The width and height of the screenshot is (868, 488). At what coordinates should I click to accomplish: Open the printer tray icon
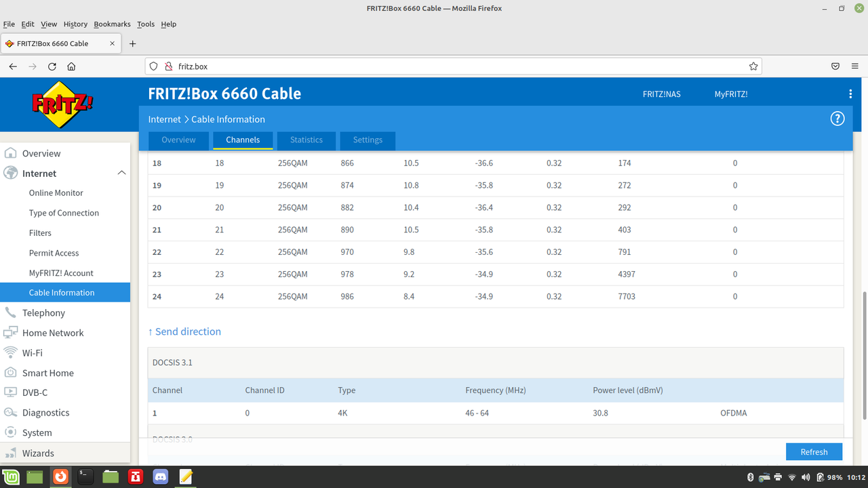click(778, 477)
